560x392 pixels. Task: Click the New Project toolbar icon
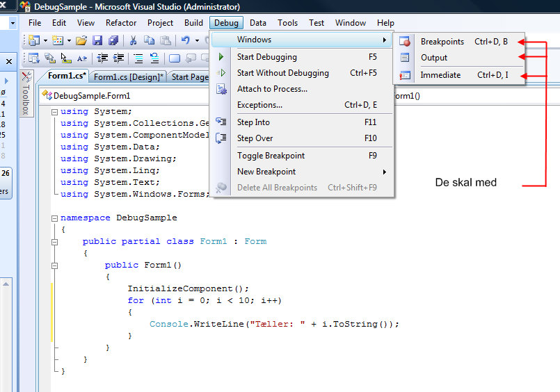(x=34, y=40)
